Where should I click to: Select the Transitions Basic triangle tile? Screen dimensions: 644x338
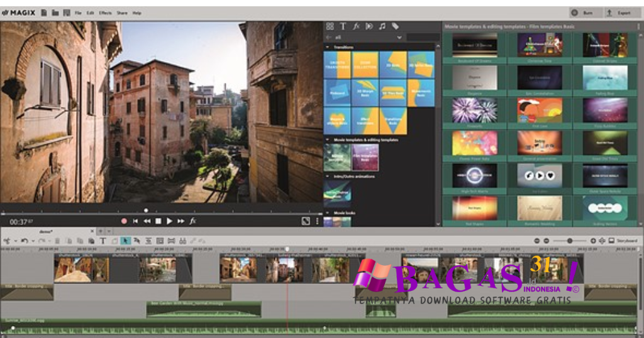tap(393, 121)
